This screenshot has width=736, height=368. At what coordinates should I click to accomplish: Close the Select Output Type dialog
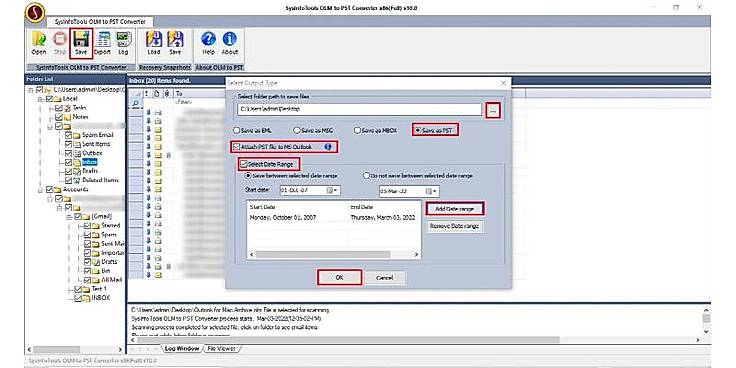pos(504,83)
